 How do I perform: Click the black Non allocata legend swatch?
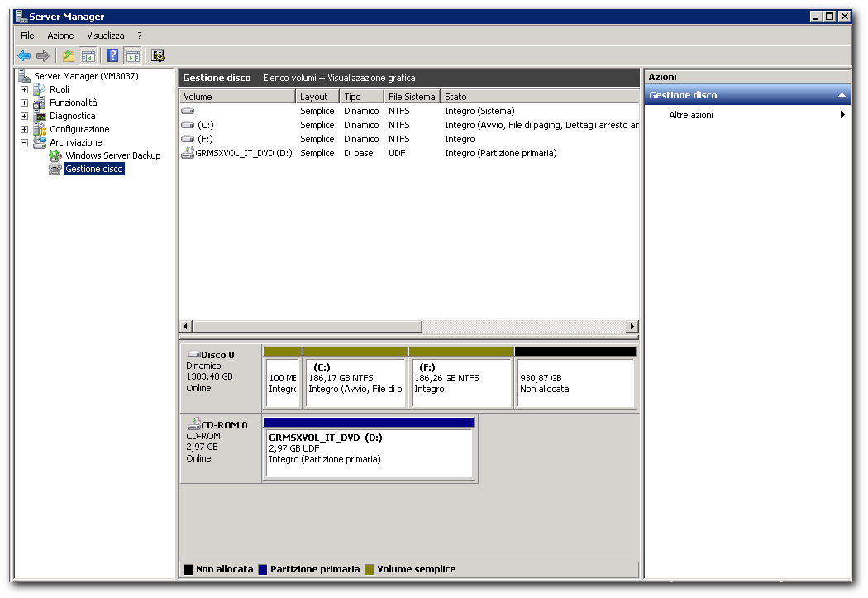[188, 569]
